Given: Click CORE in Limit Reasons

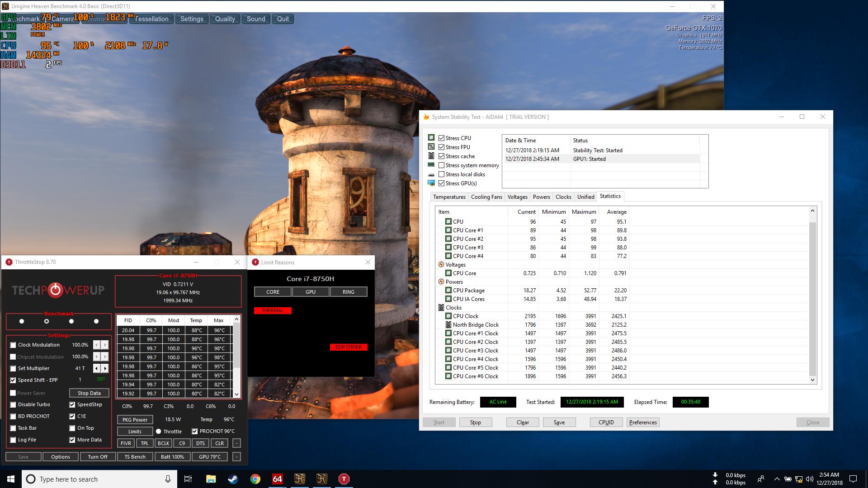Looking at the screenshot, I should coord(273,292).
